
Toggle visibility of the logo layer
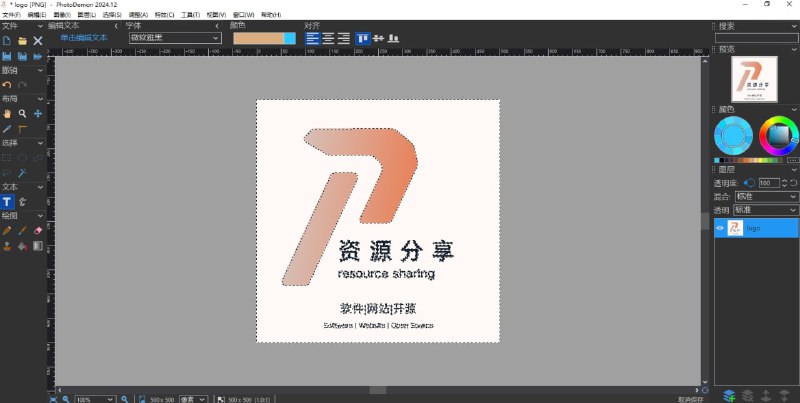pyautogui.click(x=720, y=229)
